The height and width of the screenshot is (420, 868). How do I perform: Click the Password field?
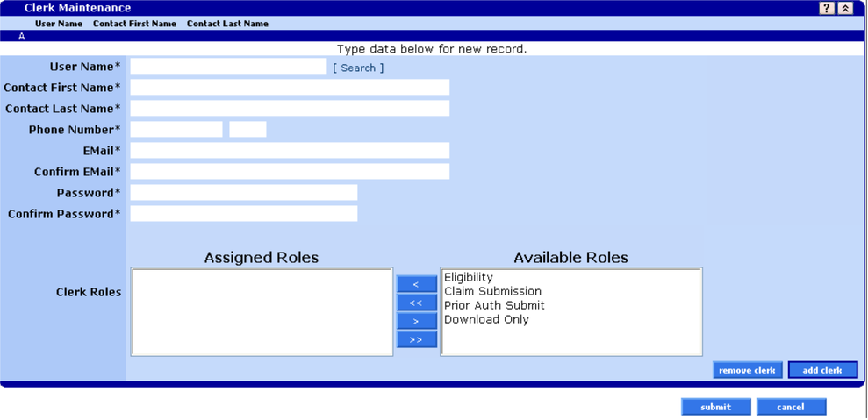point(244,193)
